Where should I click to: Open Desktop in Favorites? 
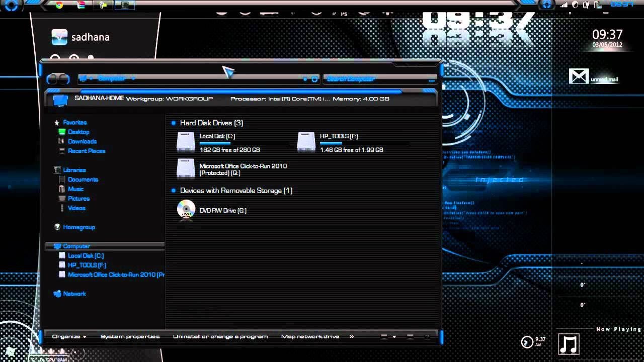78,132
